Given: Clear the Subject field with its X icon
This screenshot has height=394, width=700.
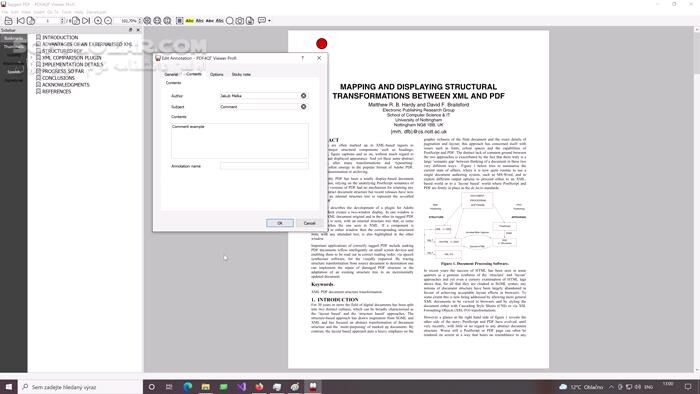Looking at the screenshot, I should [x=304, y=107].
